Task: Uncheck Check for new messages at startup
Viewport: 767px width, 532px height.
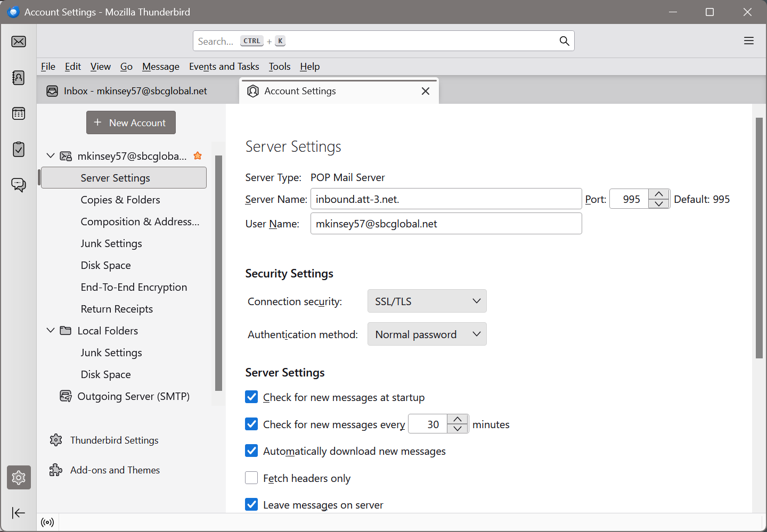Action: pyautogui.click(x=251, y=397)
